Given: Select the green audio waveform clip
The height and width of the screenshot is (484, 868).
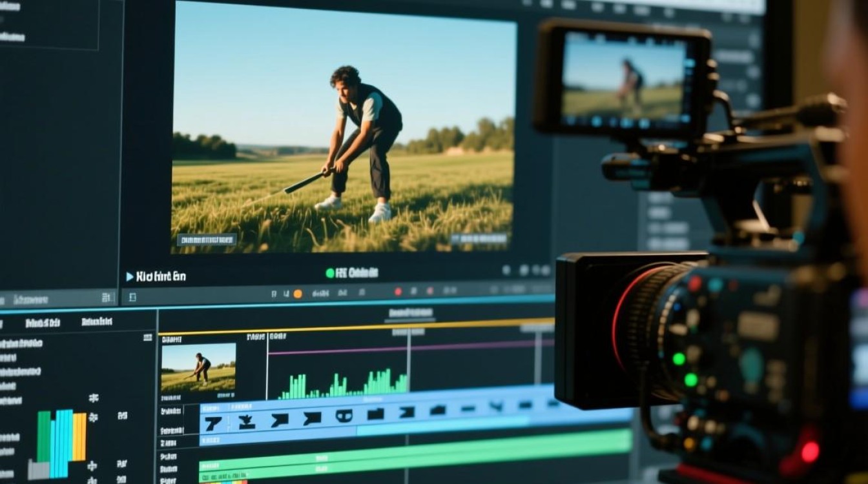Looking at the screenshot, I should point(344,385).
